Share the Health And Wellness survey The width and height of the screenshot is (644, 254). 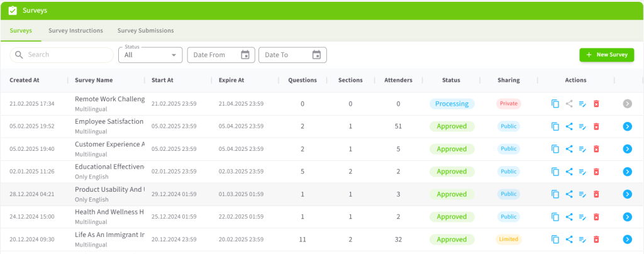(569, 217)
